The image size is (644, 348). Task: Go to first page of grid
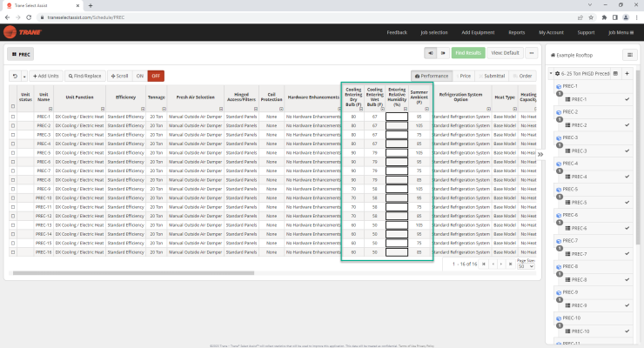[484, 264]
